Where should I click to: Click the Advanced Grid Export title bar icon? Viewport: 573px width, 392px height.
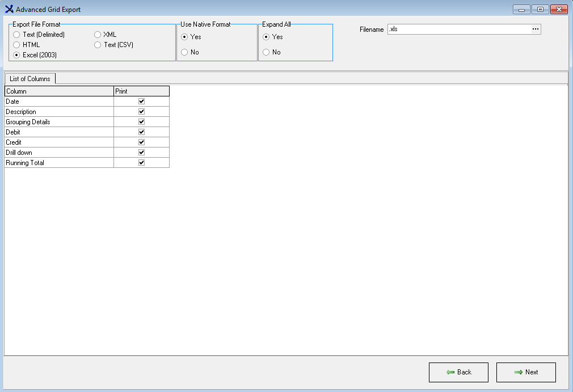9,9
